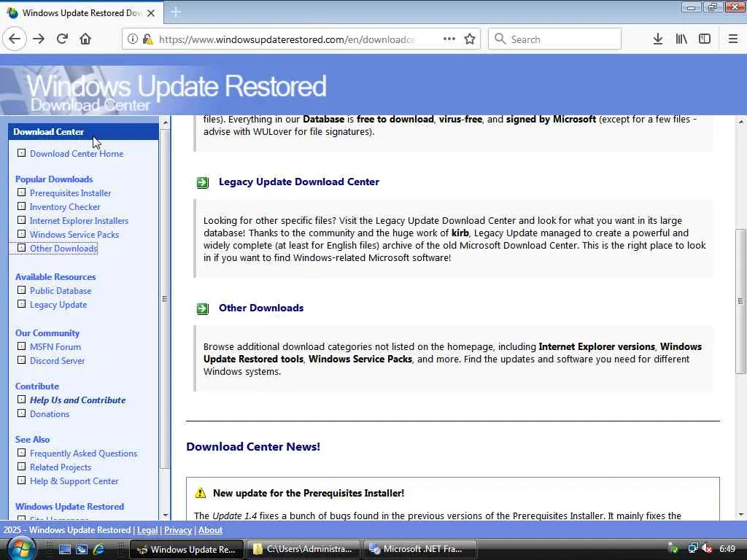Open the Legacy Update Download Center heading link
The image size is (747, 560).
coord(298,182)
